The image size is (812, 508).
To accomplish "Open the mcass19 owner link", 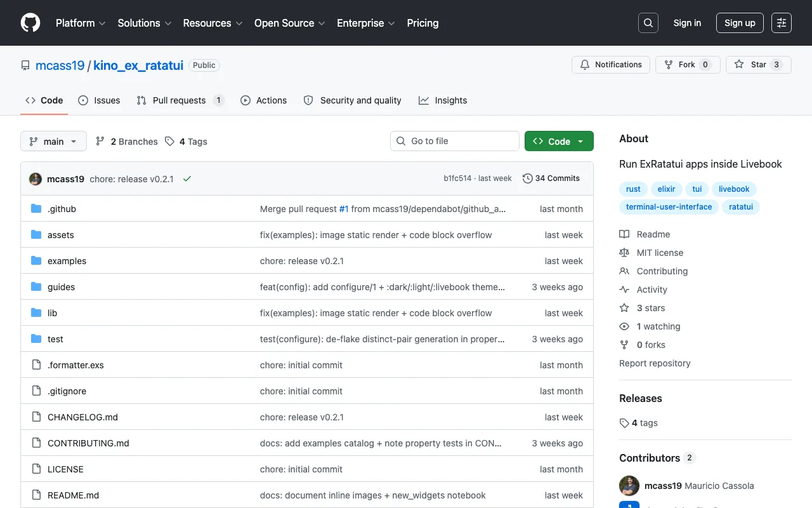I will pos(60,65).
